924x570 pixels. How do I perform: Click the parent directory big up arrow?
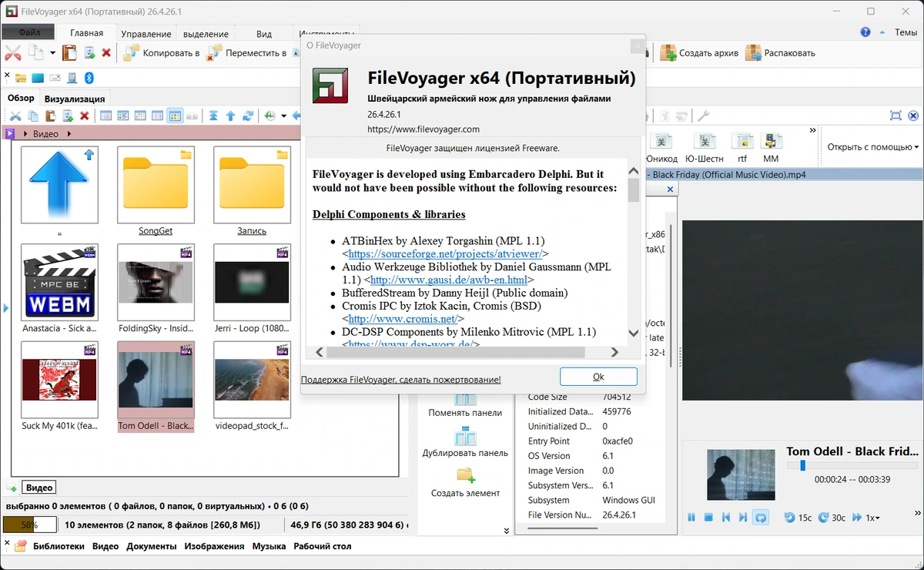tap(59, 185)
